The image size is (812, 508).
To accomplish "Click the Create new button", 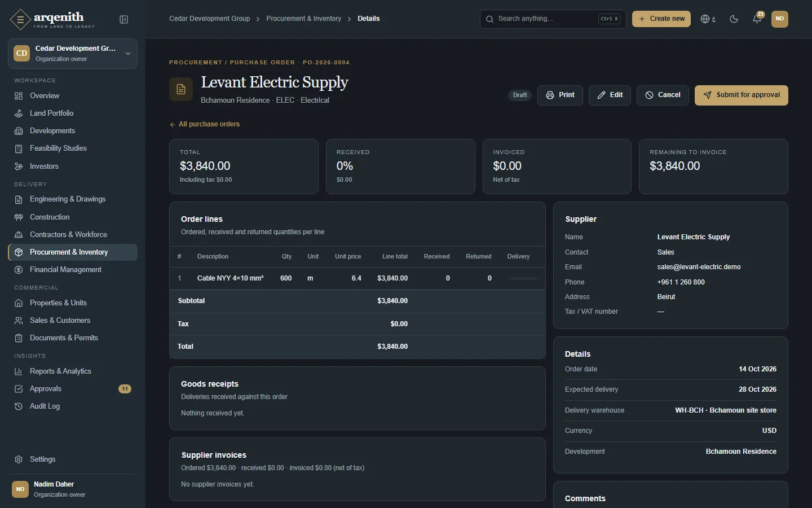I will tap(661, 19).
